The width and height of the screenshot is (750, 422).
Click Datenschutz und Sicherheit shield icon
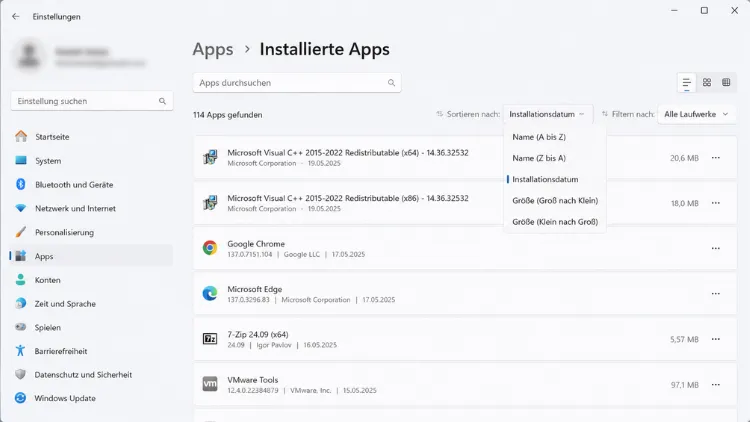point(21,374)
